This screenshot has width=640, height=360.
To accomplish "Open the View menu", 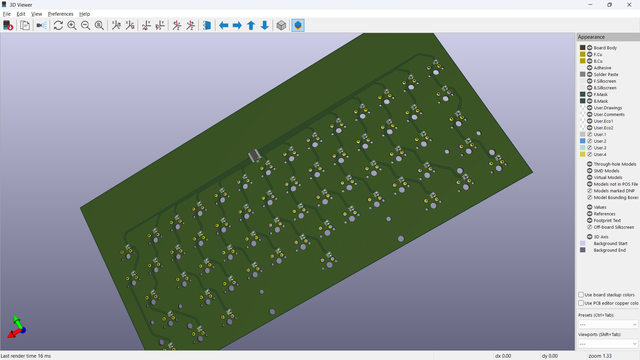I will click(x=36, y=14).
